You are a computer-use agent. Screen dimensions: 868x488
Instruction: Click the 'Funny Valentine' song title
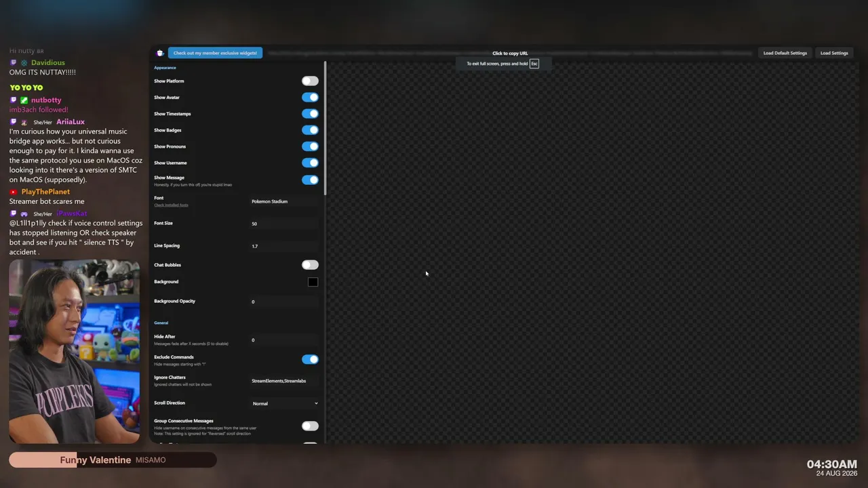(x=96, y=460)
